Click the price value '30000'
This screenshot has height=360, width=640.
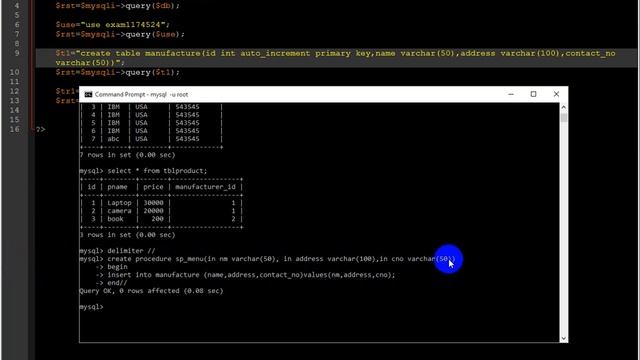pos(153,203)
